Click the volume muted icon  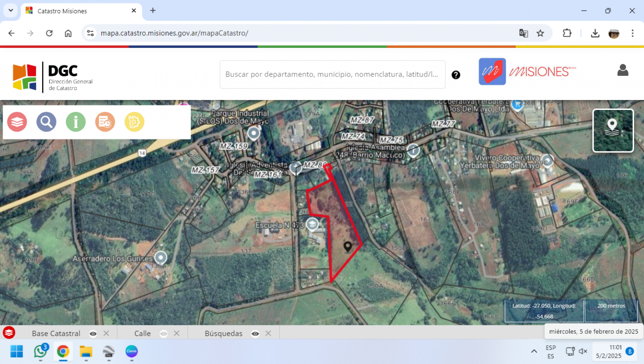tap(583, 351)
